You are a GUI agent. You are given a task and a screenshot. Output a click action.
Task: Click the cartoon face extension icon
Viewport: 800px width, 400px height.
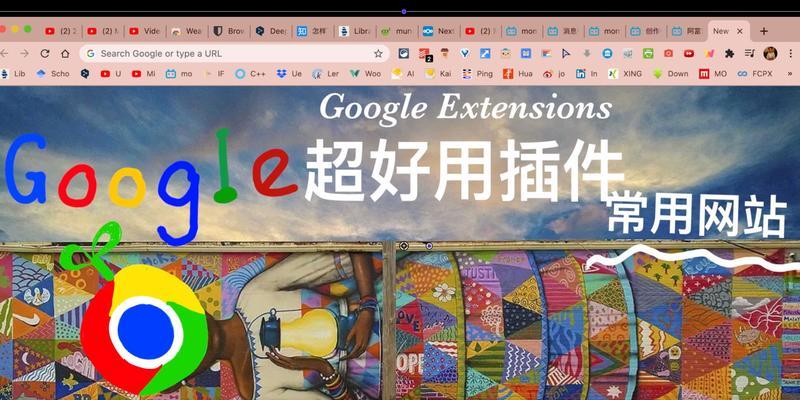[506, 53]
